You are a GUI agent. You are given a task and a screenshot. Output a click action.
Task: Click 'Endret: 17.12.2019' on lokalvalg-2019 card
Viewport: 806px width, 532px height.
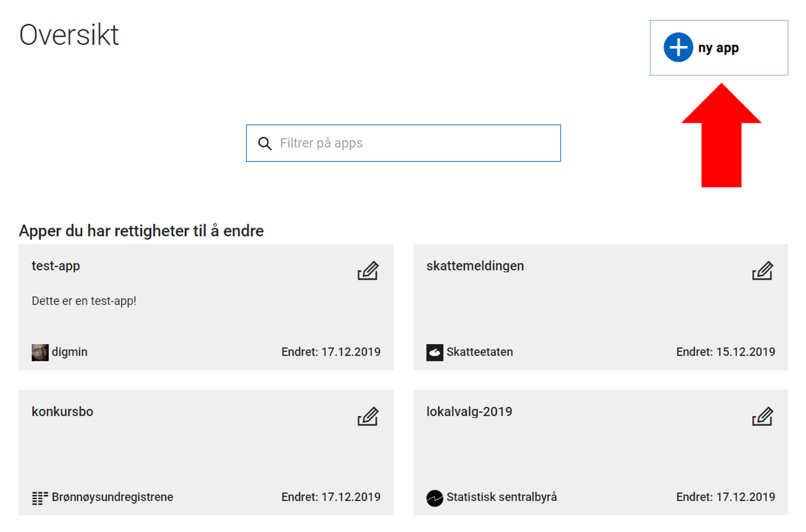726,497
